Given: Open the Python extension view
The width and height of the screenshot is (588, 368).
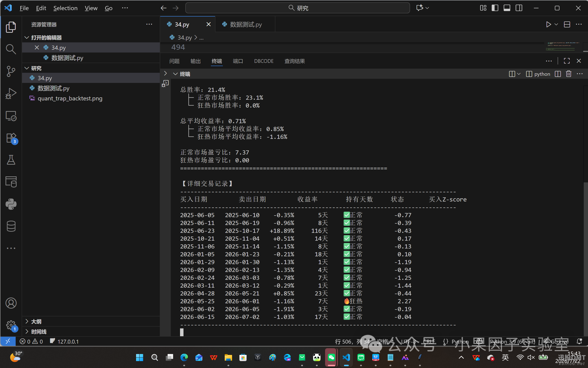Looking at the screenshot, I should coord(11,204).
